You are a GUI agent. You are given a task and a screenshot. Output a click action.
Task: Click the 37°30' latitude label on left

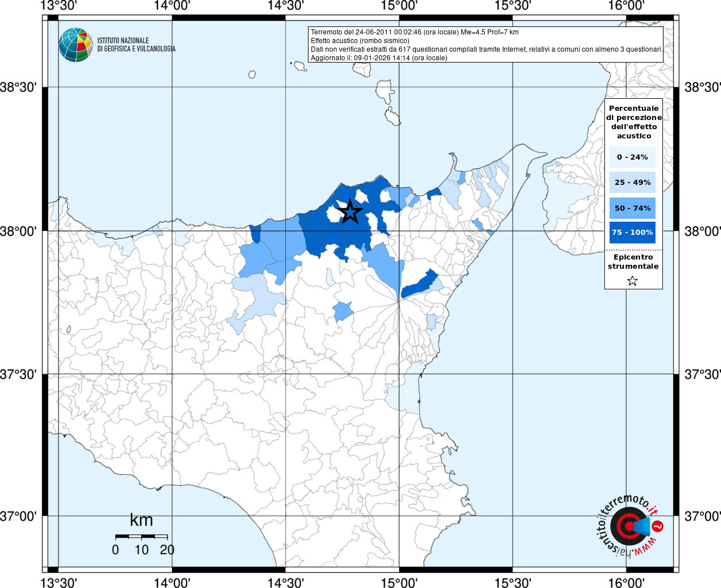click(x=18, y=374)
